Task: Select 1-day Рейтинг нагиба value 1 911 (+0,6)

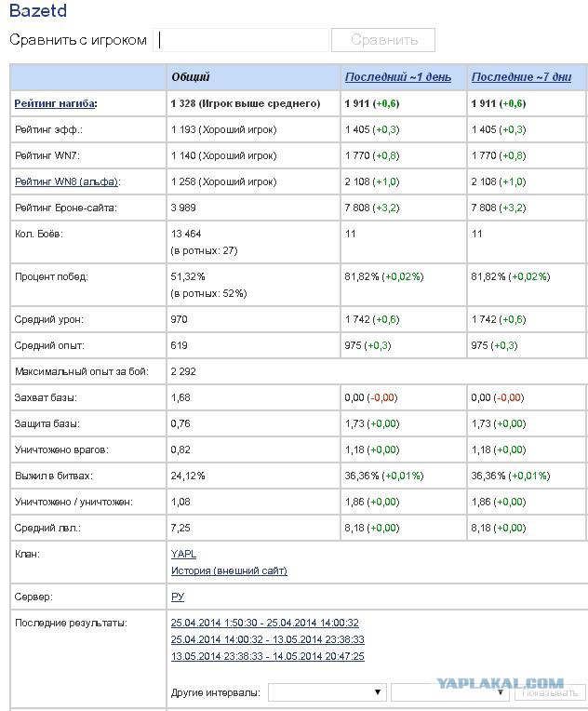Action: pyautogui.click(x=372, y=103)
